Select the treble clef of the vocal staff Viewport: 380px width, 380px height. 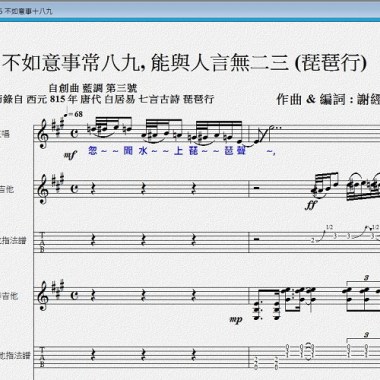[44, 135]
